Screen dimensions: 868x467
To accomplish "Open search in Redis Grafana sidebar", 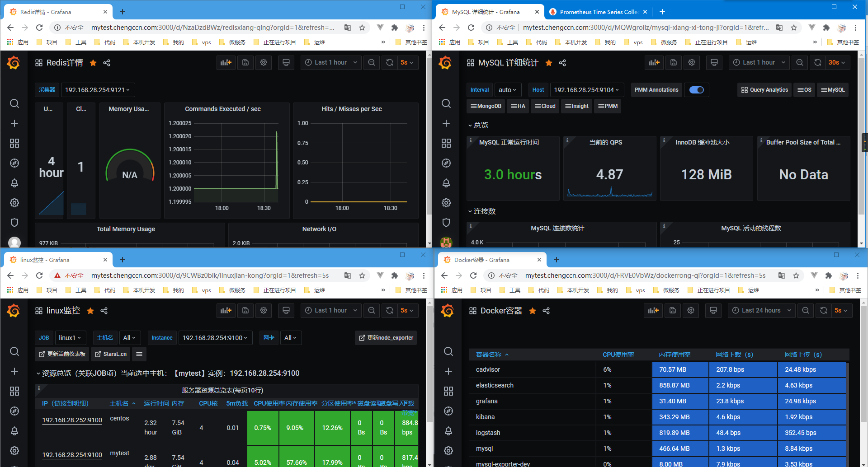I will 14,103.
